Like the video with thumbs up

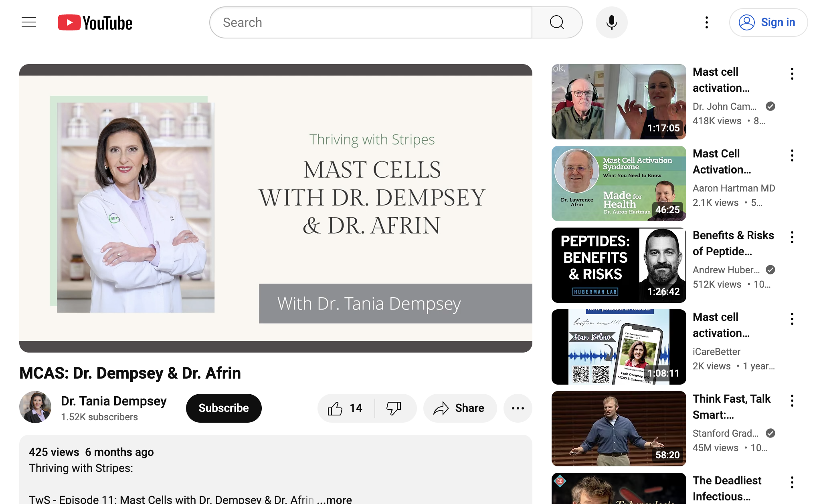coord(346,408)
